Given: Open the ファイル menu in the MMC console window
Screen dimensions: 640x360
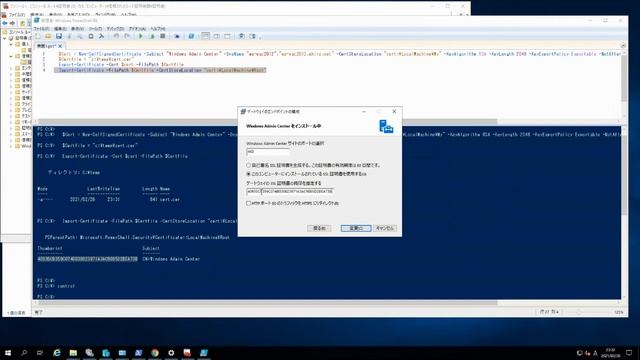Looking at the screenshot, I should 17,15.
